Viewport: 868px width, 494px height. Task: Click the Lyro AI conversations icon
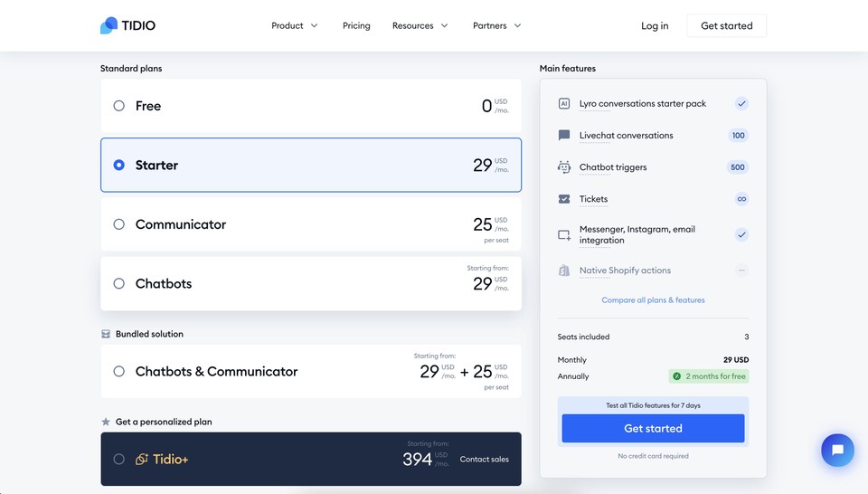click(x=564, y=103)
